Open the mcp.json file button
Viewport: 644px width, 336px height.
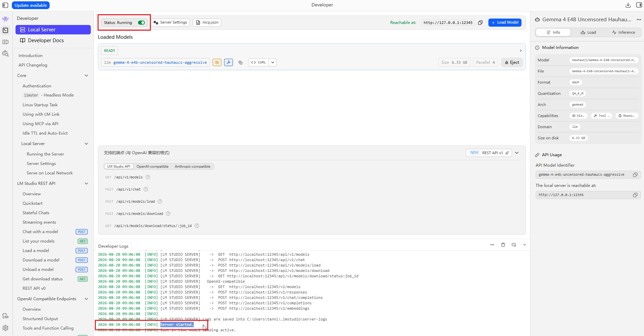207,23
